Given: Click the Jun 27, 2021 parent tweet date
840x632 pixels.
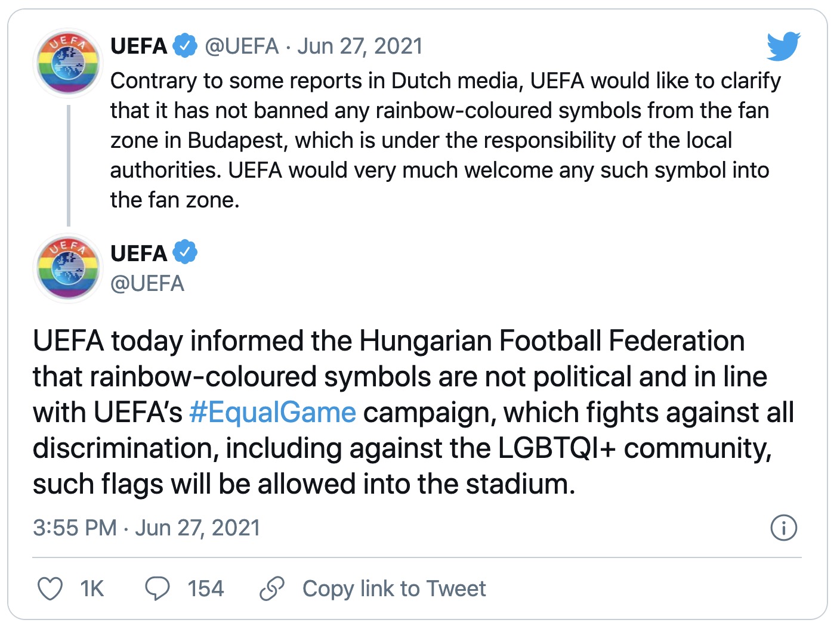Looking at the screenshot, I should [x=360, y=46].
